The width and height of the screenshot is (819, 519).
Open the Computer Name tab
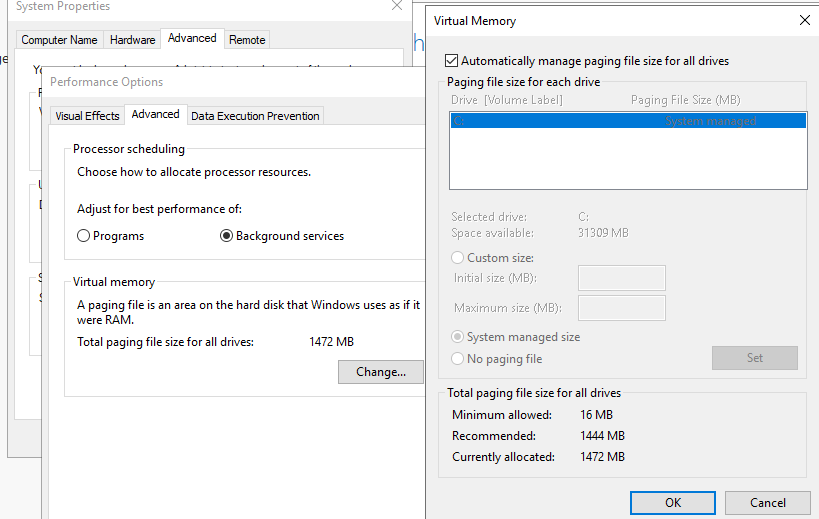(59, 40)
